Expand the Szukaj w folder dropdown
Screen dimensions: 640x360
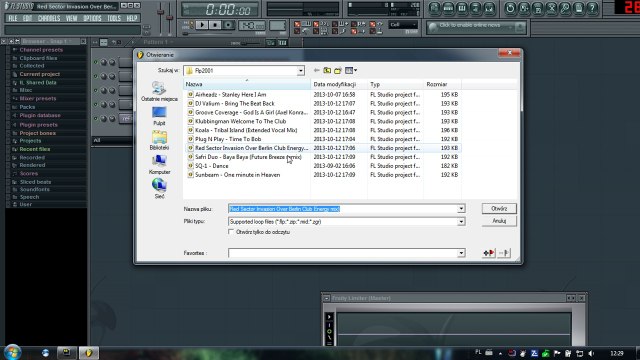[x=300, y=71]
